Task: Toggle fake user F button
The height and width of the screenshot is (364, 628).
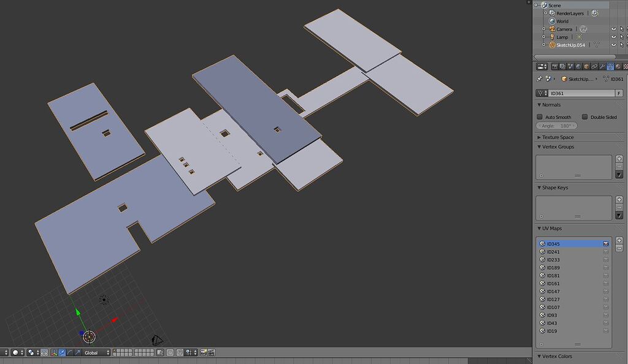Action: tap(619, 93)
